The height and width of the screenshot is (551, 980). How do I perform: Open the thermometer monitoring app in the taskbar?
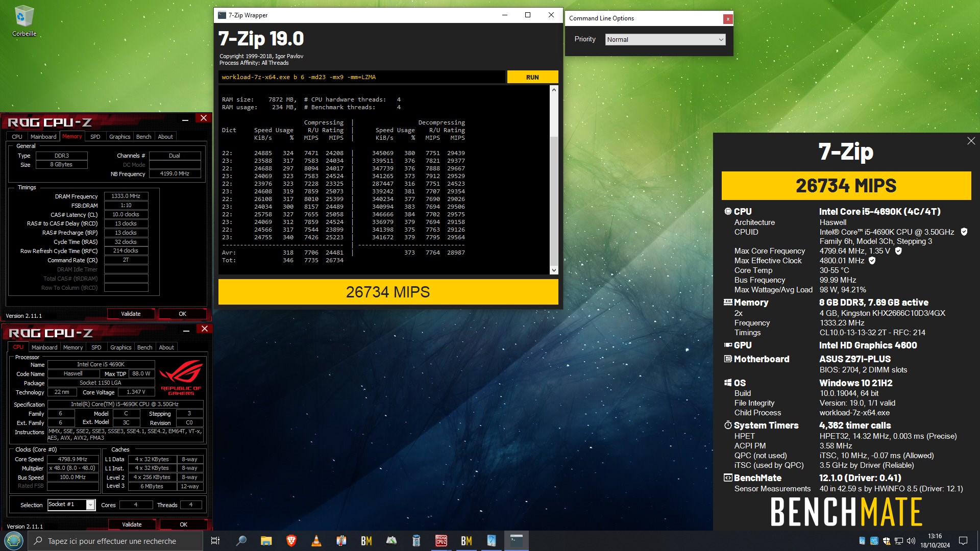[x=341, y=541]
